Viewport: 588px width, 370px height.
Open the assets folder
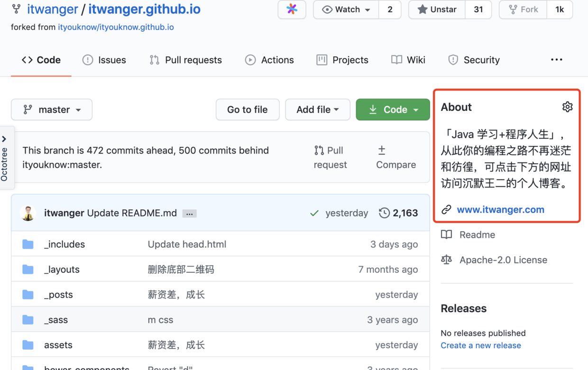[x=58, y=345]
